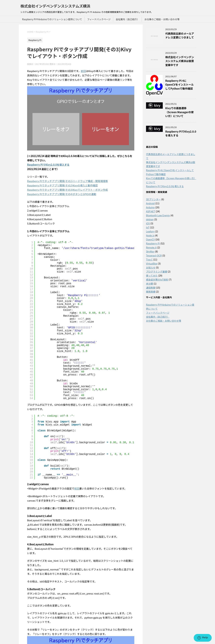
Task: Follow 前回 link in widgetとcanvas section
Action: 77,489
